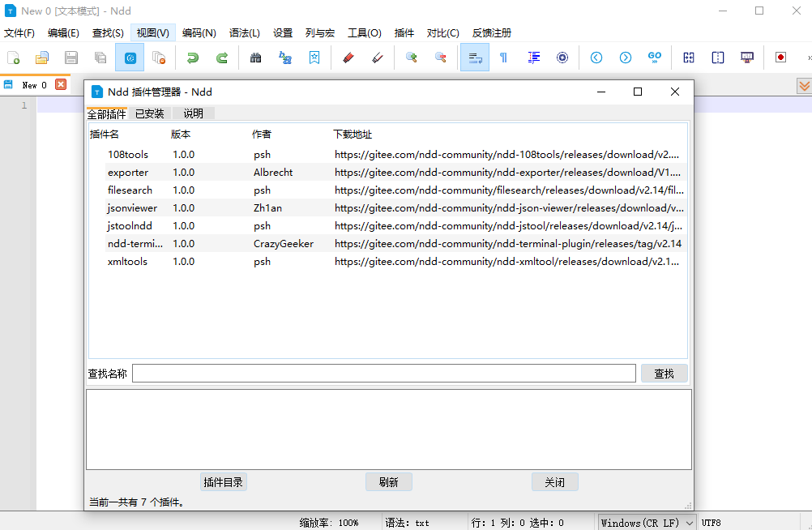Close the New 0 tab
The width and height of the screenshot is (812, 530).
click(x=61, y=84)
